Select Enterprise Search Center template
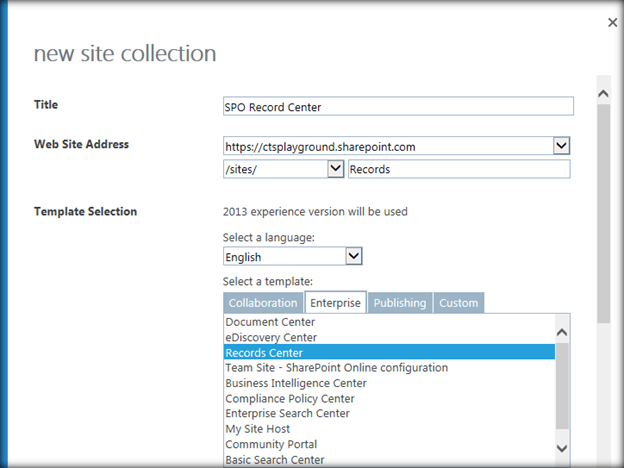 click(287, 414)
